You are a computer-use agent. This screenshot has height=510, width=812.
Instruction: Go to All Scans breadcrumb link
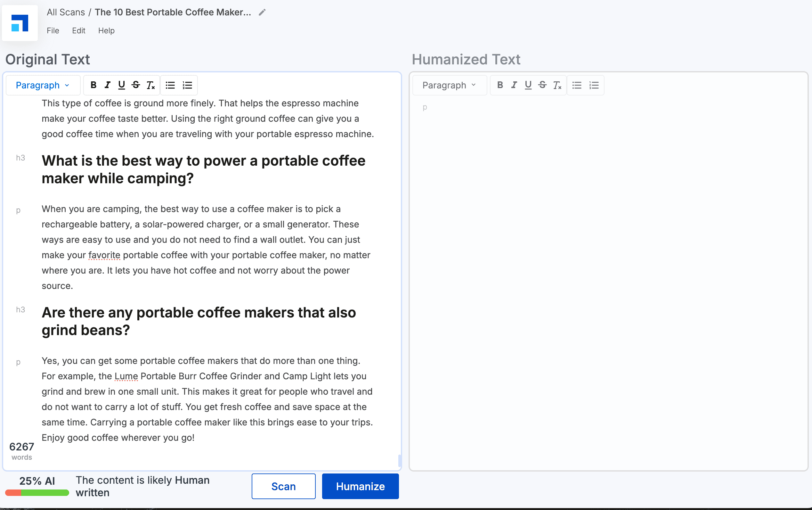click(66, 12)
